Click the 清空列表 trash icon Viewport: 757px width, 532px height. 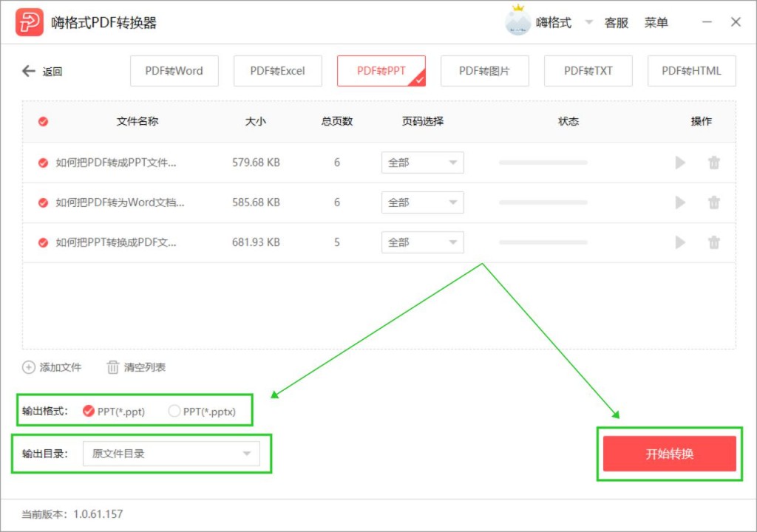click(112, 367)
